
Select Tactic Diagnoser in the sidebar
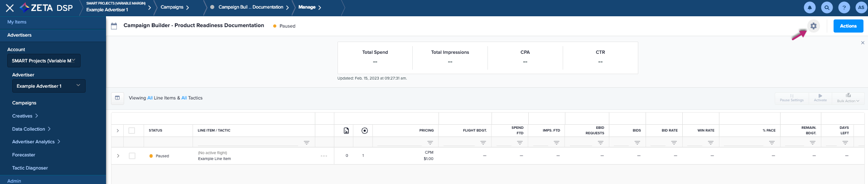click(x=30, y=168)
